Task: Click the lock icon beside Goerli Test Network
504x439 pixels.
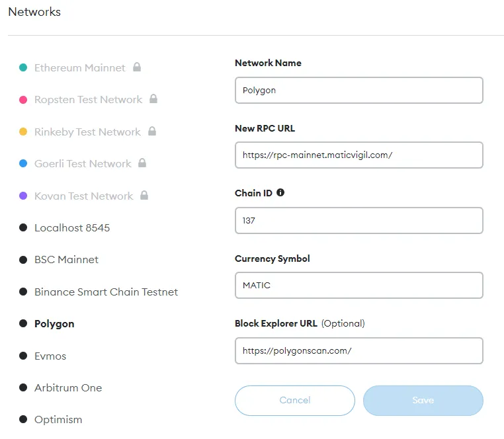Action: point(142,163)
